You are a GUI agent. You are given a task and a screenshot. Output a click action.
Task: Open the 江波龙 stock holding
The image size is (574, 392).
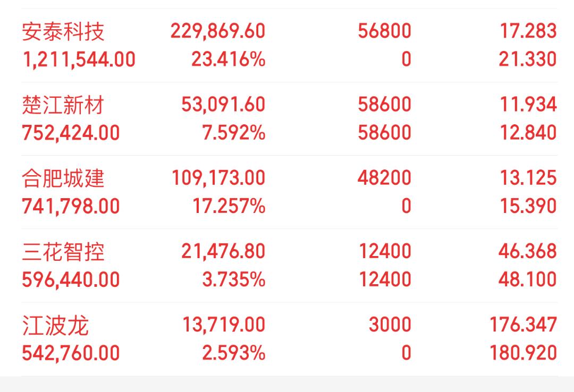tap(55, 325)
